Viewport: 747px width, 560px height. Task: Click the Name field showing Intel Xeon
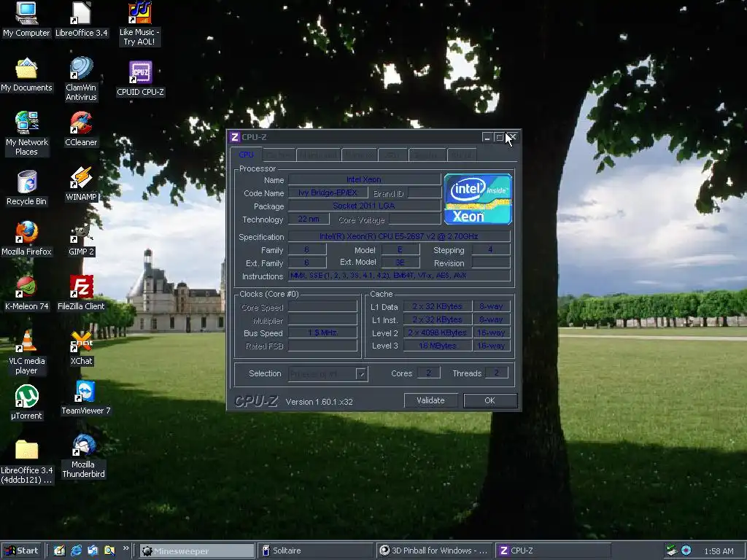coord(365,179)
